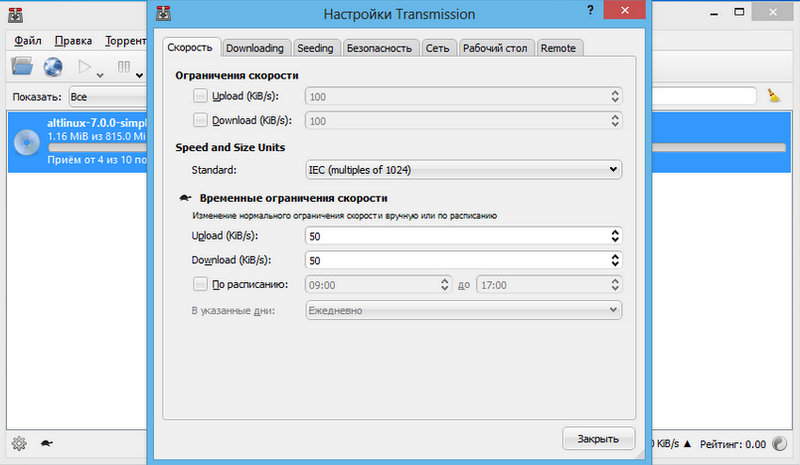
Task: Switch to the Remote tab
Action: [558, 48]
